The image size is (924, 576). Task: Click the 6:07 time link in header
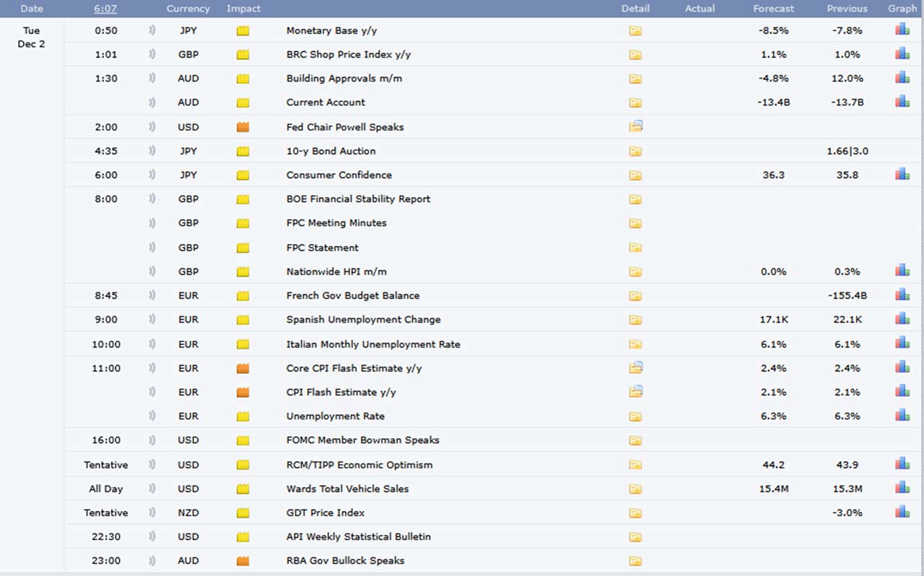[x=105, y=9]
